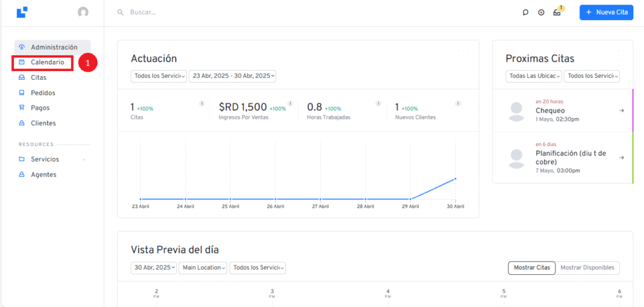Switch to Mostrar Disponibles view
Screen dimensions: 644x307
(x=587, y=267)
